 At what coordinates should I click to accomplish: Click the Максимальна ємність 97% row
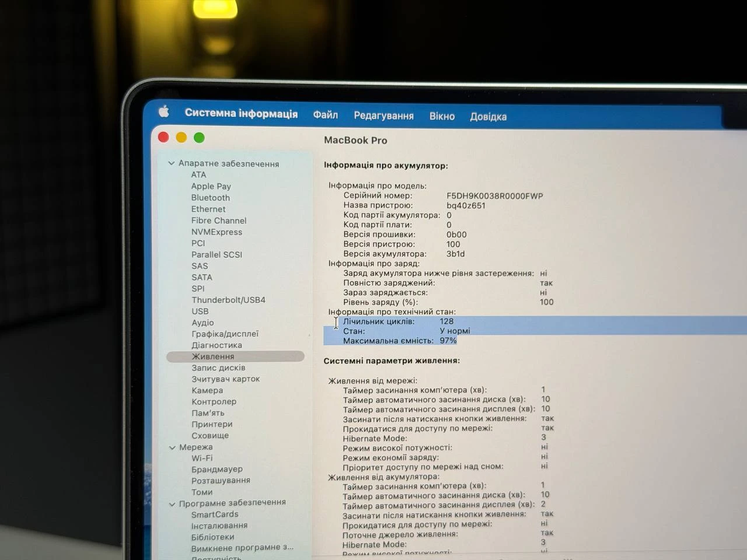tap(400, 341)
